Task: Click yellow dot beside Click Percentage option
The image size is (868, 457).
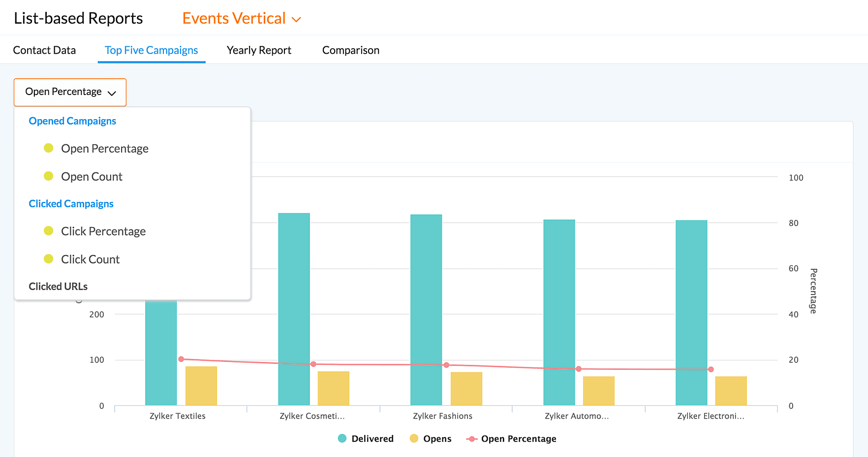Action: coord(48,231)
